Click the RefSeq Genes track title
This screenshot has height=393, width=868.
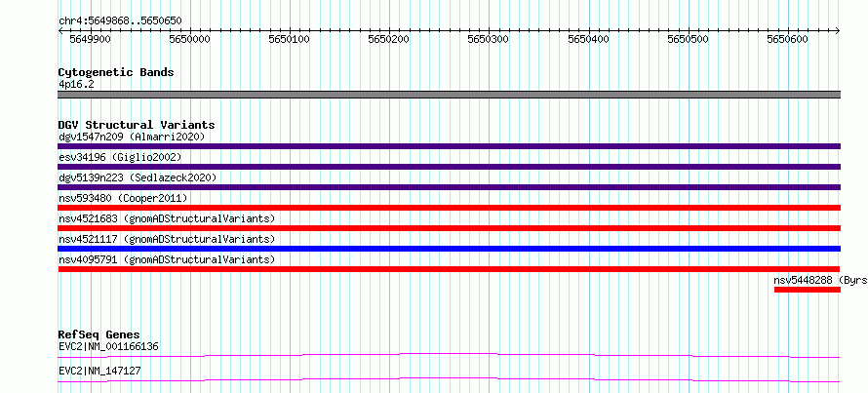coord(99,334)
